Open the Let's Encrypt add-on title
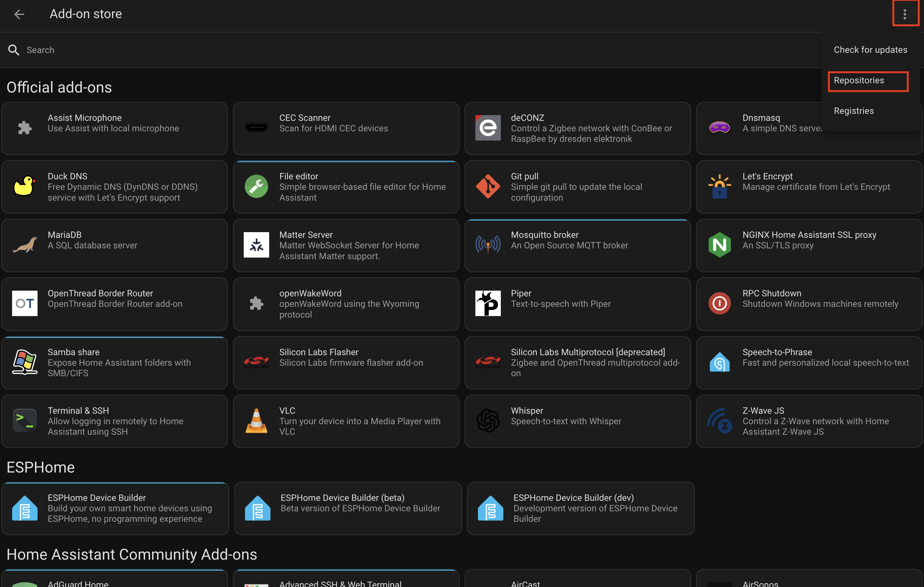Image resolution: width=924 pixels, height=587 pixels. coord(767,176)
